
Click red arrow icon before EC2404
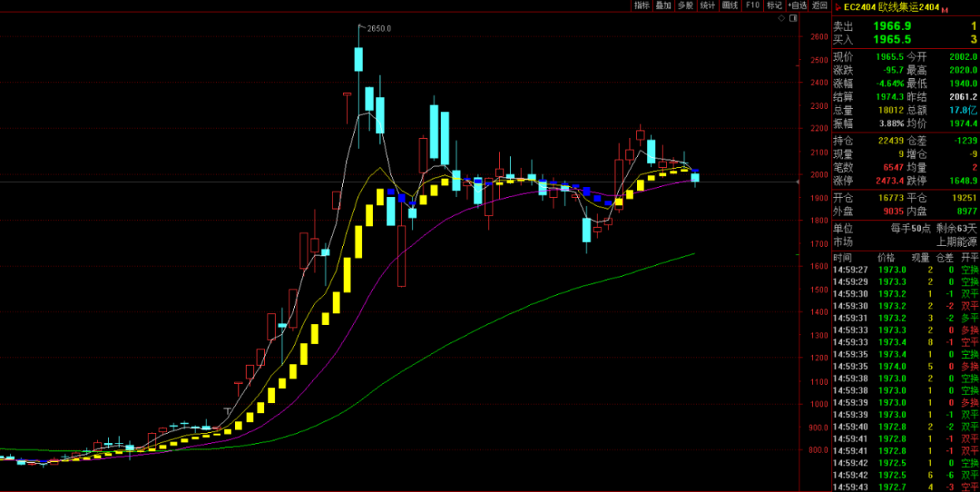[x=837, y=8]
